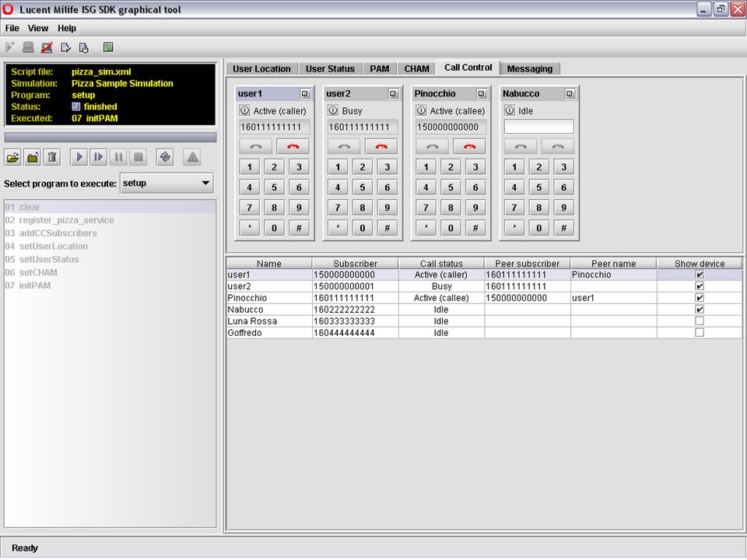Uncheck Show device for user1
Viewport: 747px width, 560px height.
click(x=700, y=275)
